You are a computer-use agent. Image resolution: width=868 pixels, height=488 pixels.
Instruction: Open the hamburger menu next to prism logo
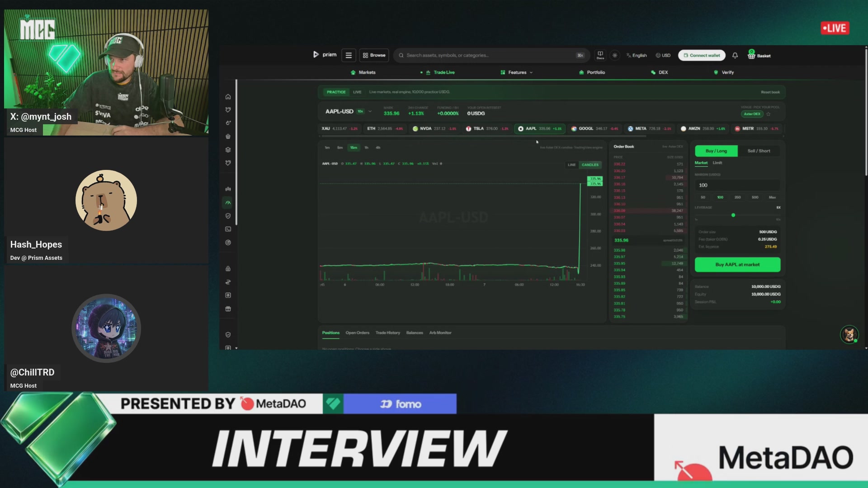coord(349,55)
